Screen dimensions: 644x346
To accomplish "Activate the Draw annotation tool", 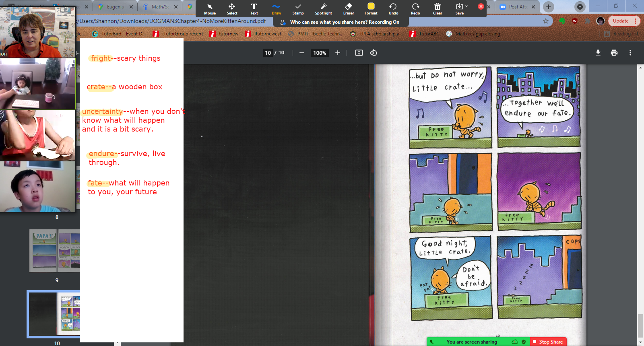I will 276,8.
